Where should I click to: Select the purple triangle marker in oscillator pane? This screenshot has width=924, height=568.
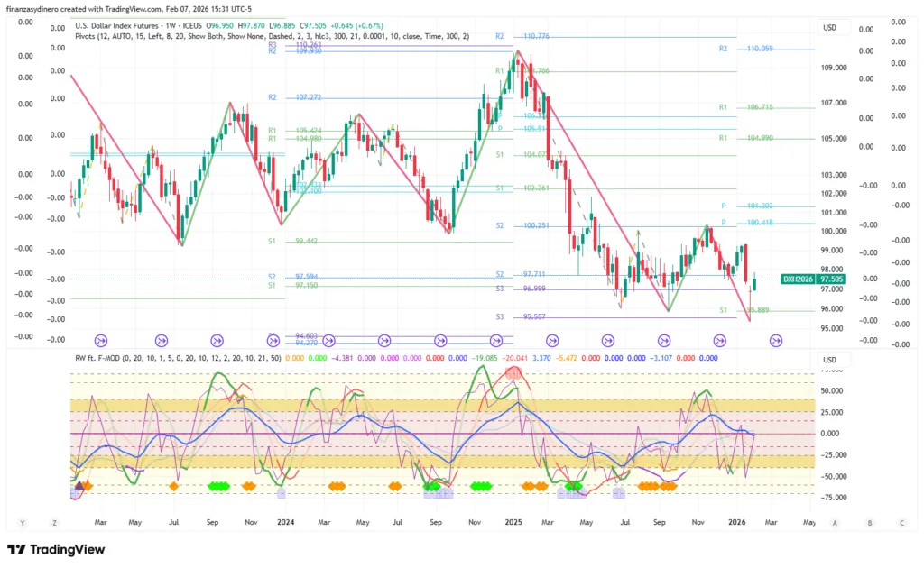click(79, 486)
